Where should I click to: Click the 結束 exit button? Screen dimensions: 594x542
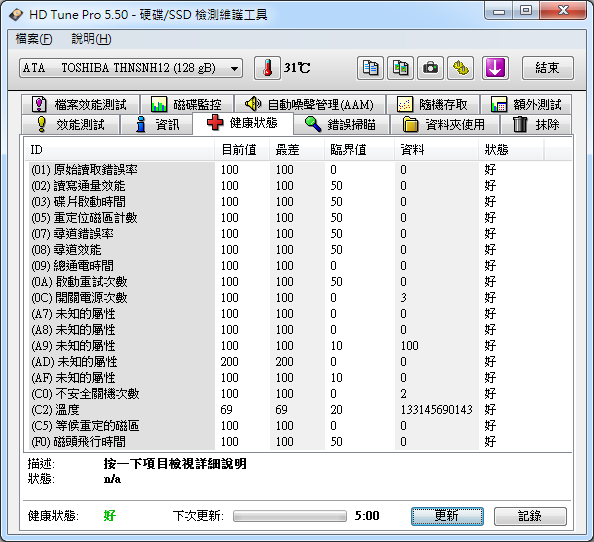tap(547, 68)
